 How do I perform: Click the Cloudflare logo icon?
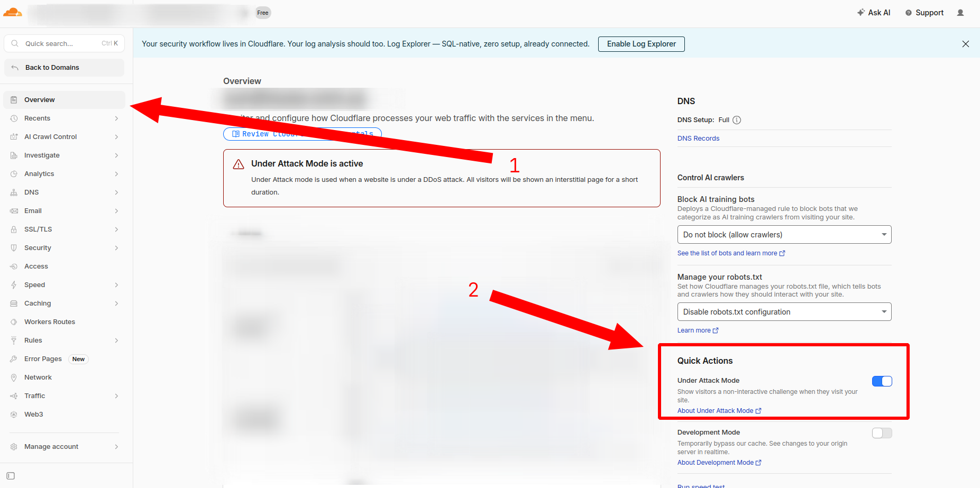[x=13, y=12]
